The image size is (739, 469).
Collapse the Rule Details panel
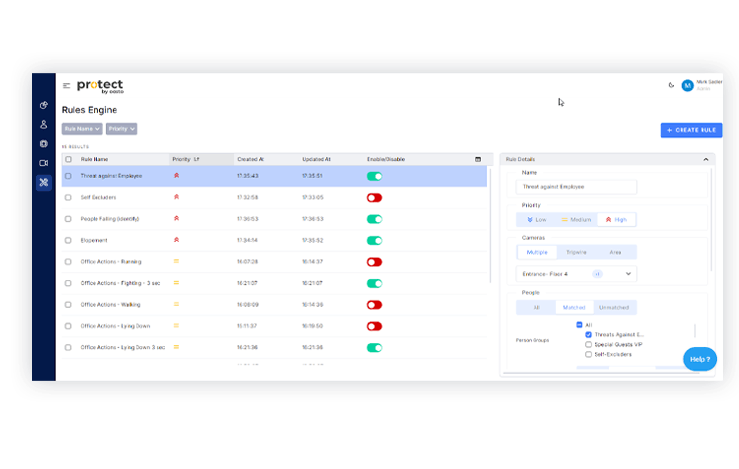pos(705,159)
